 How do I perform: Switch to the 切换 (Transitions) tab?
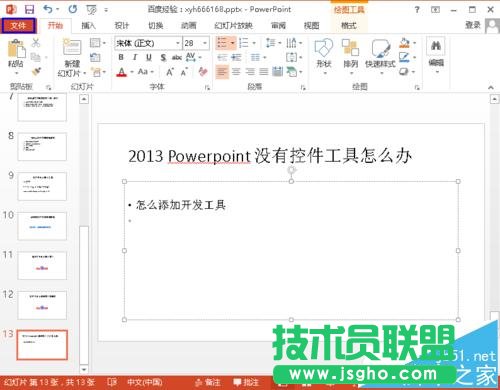point(155,26)
